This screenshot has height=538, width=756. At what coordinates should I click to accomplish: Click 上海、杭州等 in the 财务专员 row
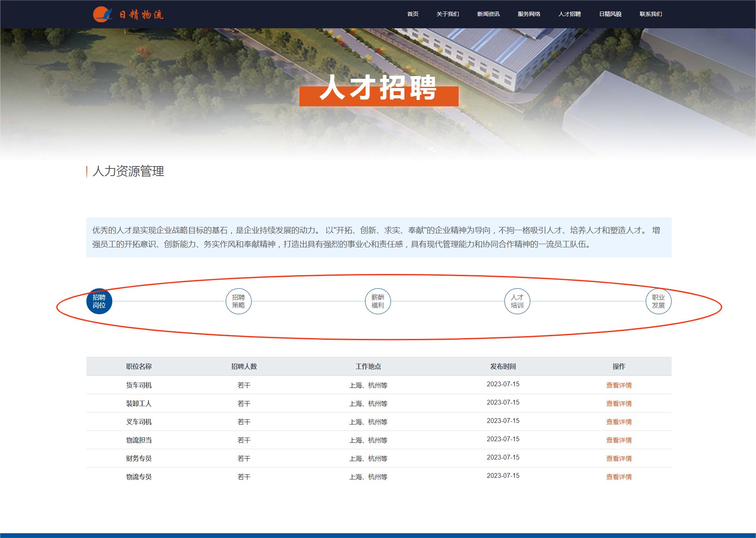pyautogui.click(x=368, y=458)
